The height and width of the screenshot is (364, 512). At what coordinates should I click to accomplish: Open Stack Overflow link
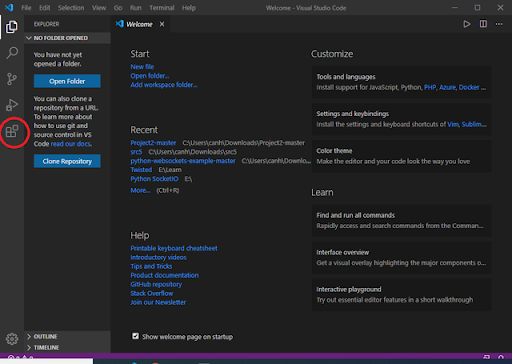(152, 293)
